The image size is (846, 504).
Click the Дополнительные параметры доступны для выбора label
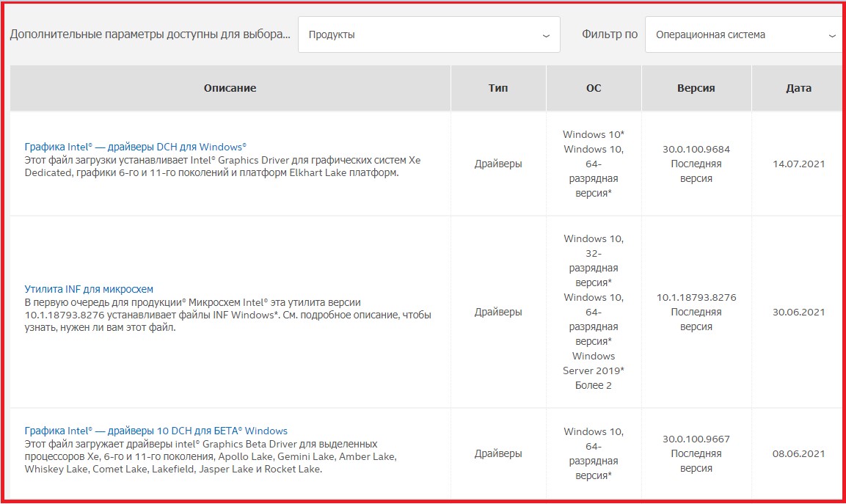point(150,34)
